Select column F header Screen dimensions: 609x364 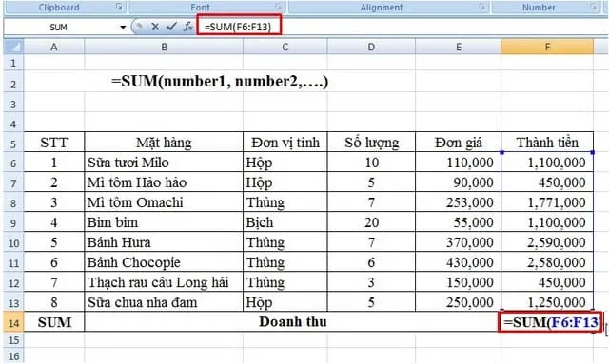click(x=547, y=47)
